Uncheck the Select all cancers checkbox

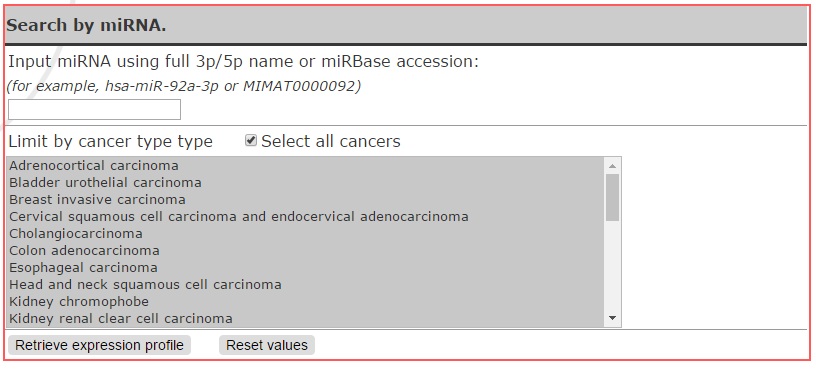click(x=251, y=140)
